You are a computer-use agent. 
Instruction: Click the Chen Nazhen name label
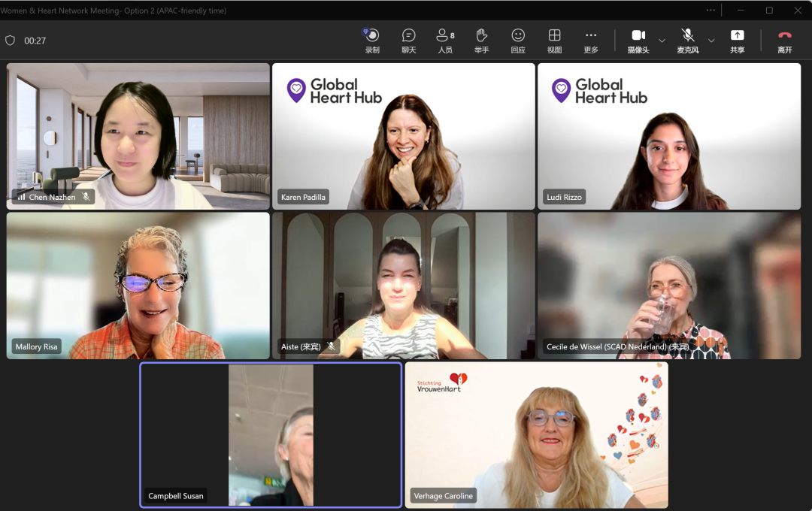[53, 197]
